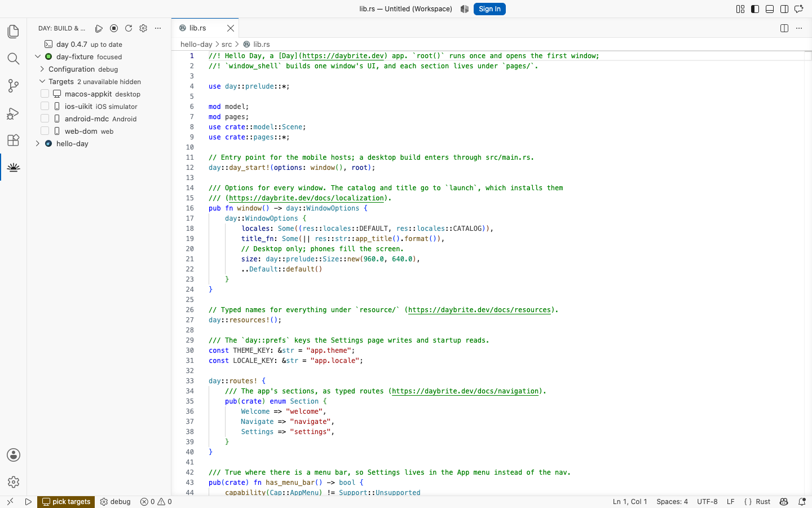
Task: Select macos-appkit desktop row label
Action: (103, 94)
